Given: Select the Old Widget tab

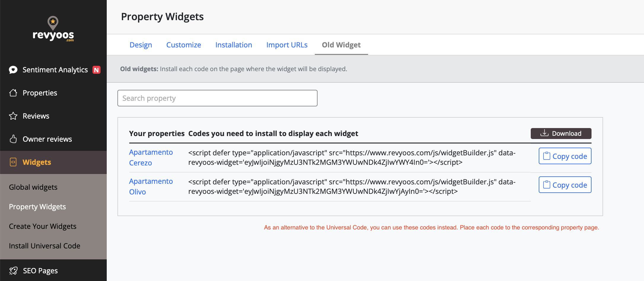Looking at the screenshot, I should coord(341,45).
